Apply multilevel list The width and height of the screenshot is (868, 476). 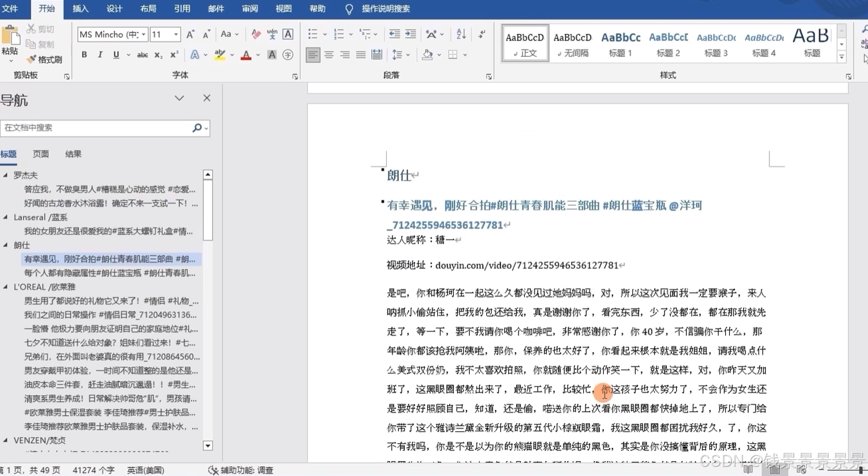[x=365, y=34]
